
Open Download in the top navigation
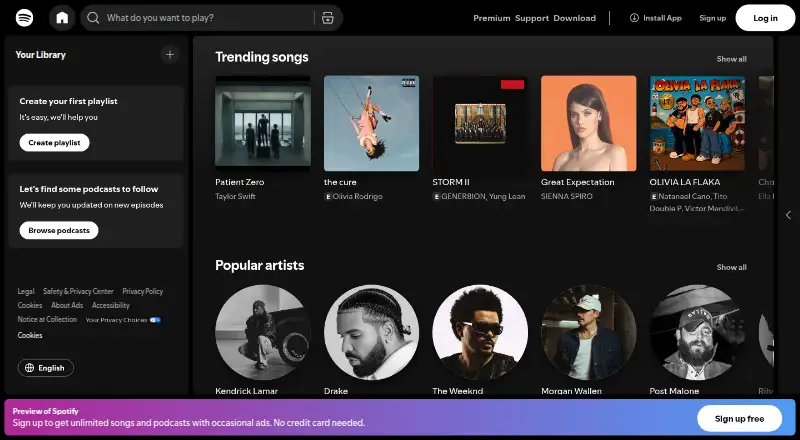click(x=574, y=18)
